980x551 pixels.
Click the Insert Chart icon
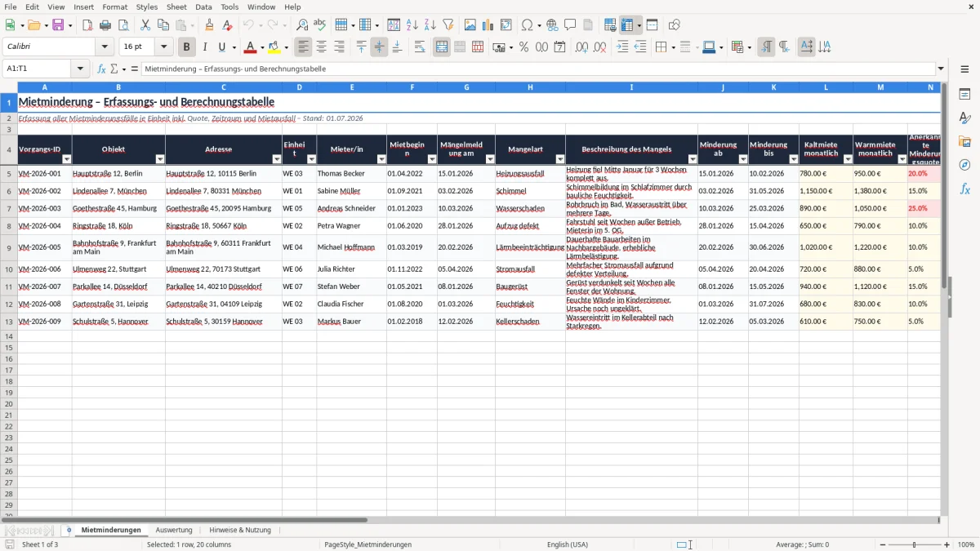coord(488,25)
